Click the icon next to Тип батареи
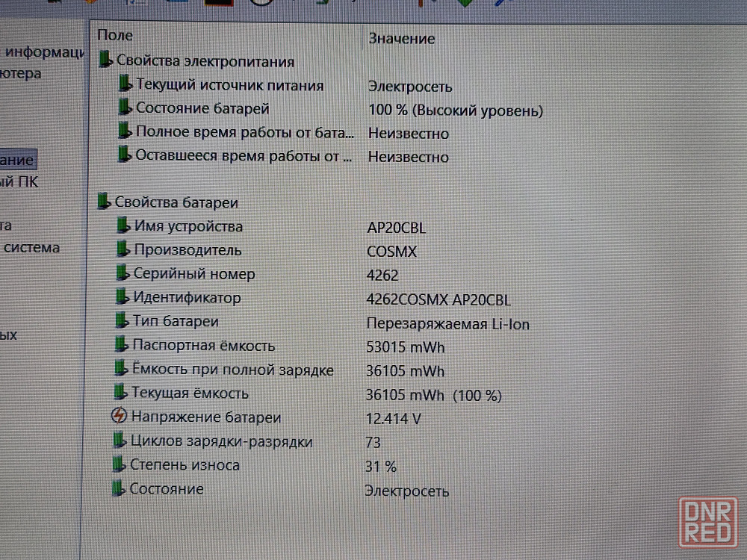This screenshot has width=747, height=560. [x=122, y=321]
